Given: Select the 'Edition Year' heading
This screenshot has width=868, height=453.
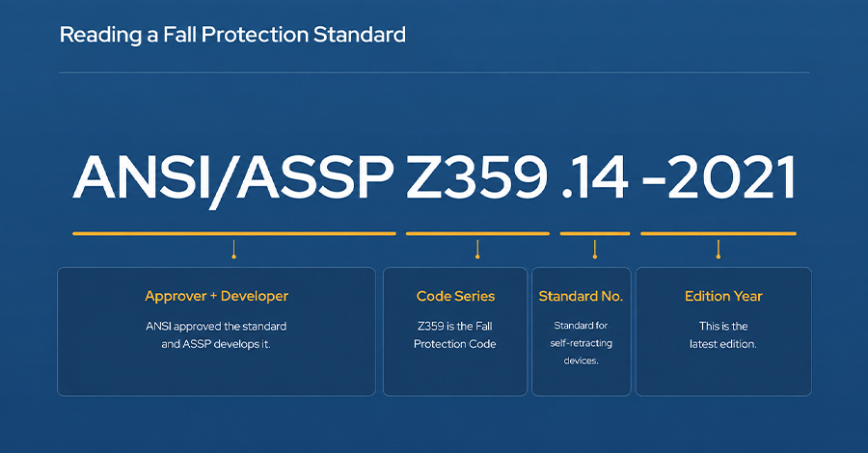Looking at the screenshot, I should (x=723, y=296).
